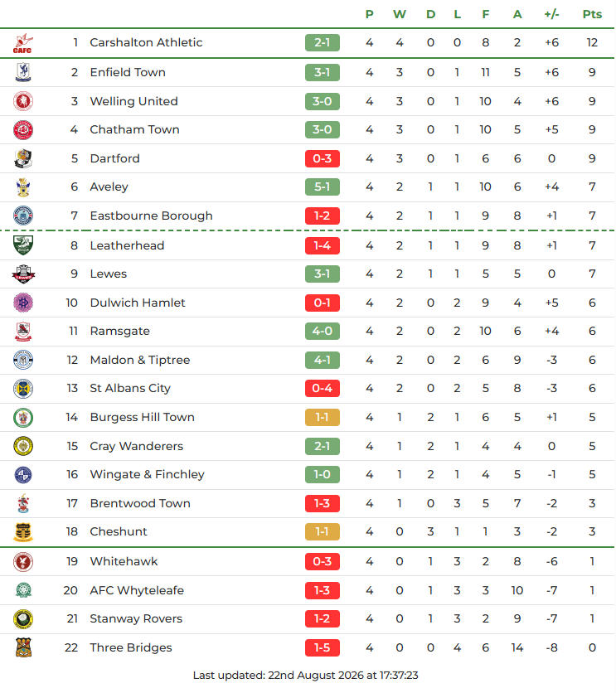
Task: Click the Cheshunt yellow striped crest
Action: (x=23, y=531)
